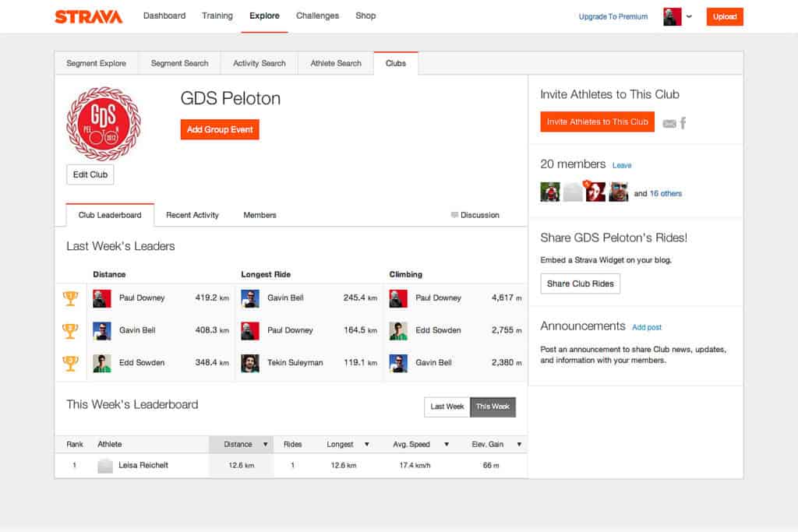Viewport: 798px width, 532px height.
Task: Click the email invite envelope icon
Action: point(669,123)
